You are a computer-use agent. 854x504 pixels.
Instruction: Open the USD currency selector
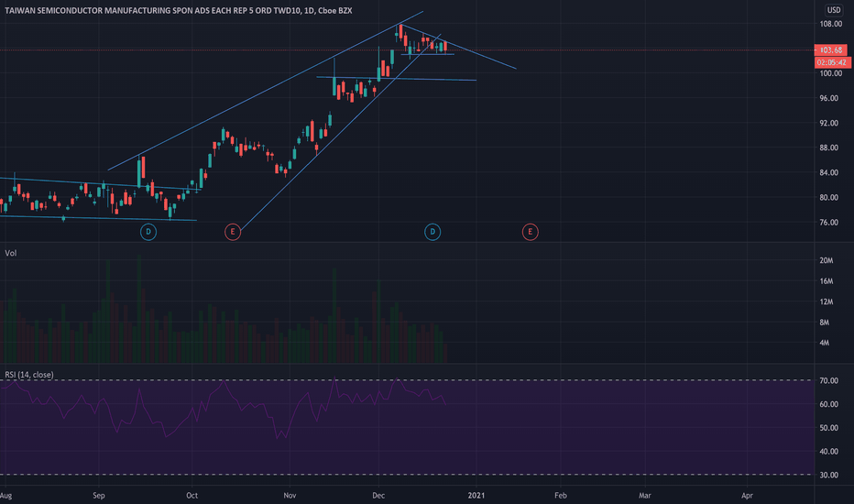tap(834, 10)
